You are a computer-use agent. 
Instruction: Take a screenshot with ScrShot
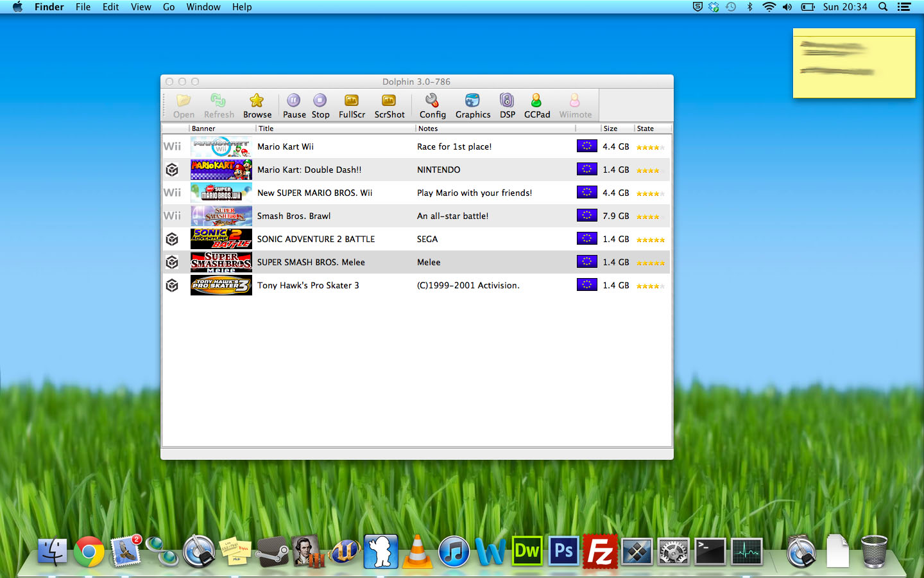coord(389,106)
